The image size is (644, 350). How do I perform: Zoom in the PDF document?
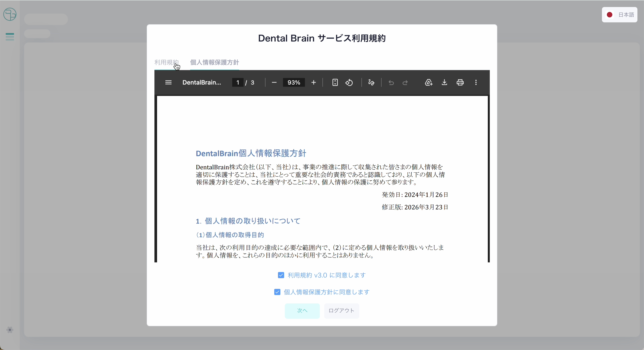313,82
